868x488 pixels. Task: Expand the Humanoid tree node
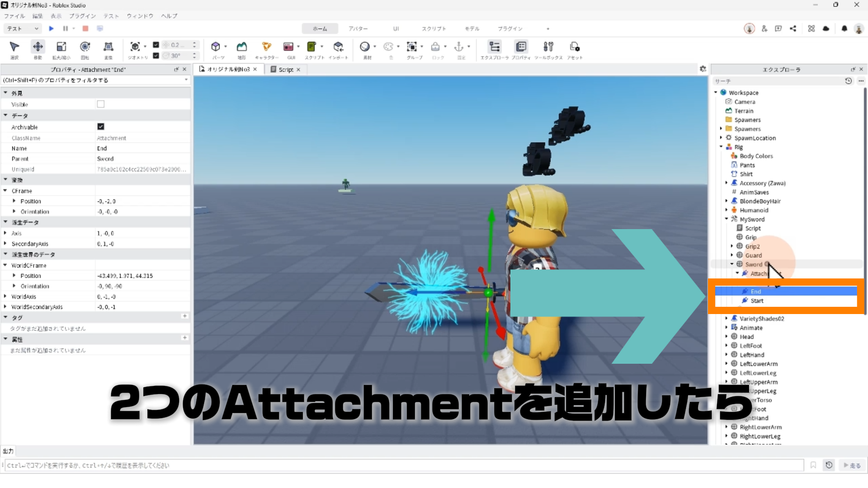[726, 210]
